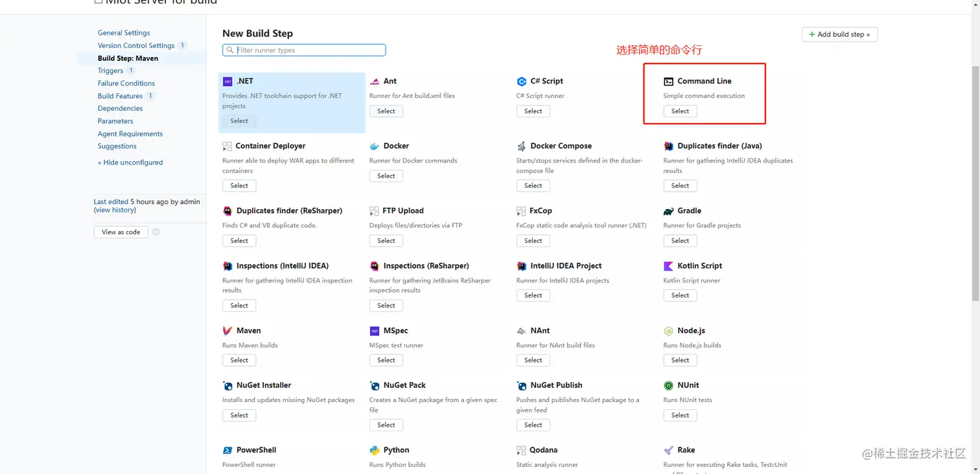Click the Maven runner icon
Image resolution: width=980 pixels, height=474 pixels.
[x=227, y=331]
